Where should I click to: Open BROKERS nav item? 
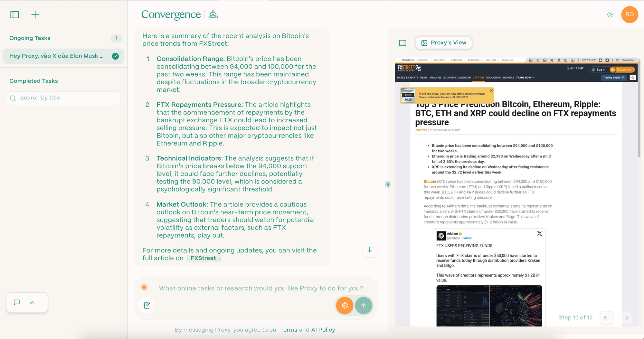[x=508, y=78]
